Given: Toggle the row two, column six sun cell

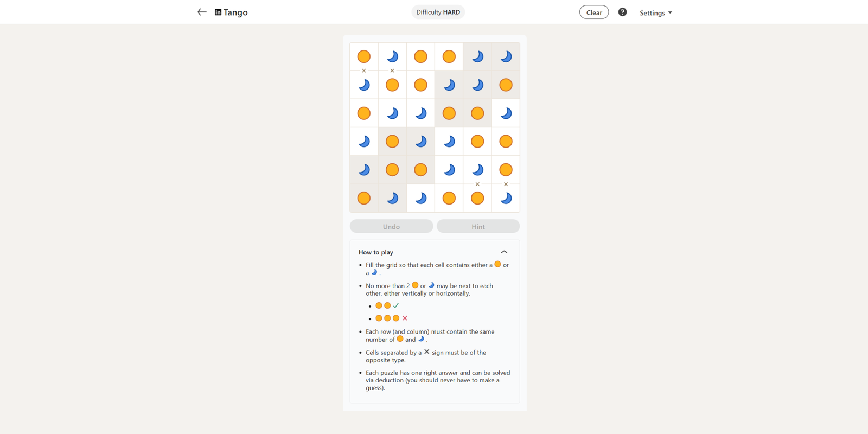Looking at the screenshot, I should pyautogui.click(x=506, y=85).
